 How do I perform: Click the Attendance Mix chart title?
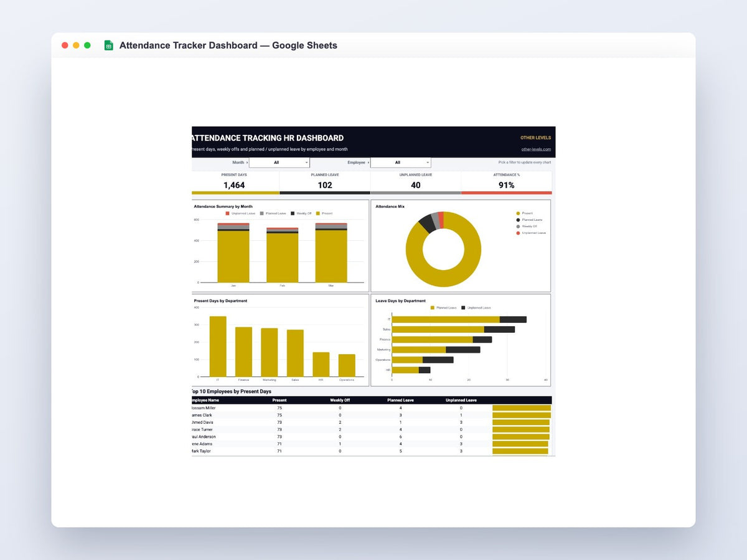(390, 206)
